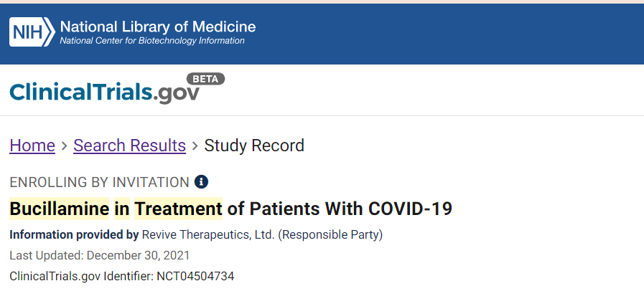Click the highlighted word "in" in the title
Viewport: 644px width, 291px height.
point(122,209)
